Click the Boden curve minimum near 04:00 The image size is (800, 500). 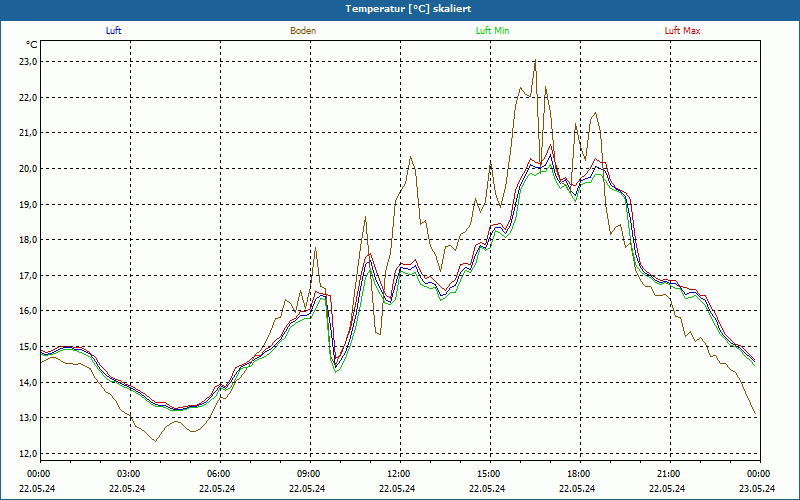click(x=155, y=441)
